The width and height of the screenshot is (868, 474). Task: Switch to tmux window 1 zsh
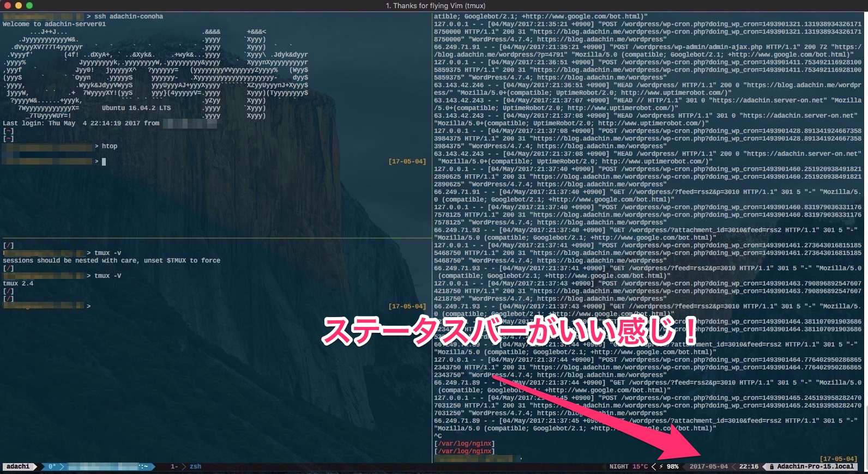click(x=186, y=466)
